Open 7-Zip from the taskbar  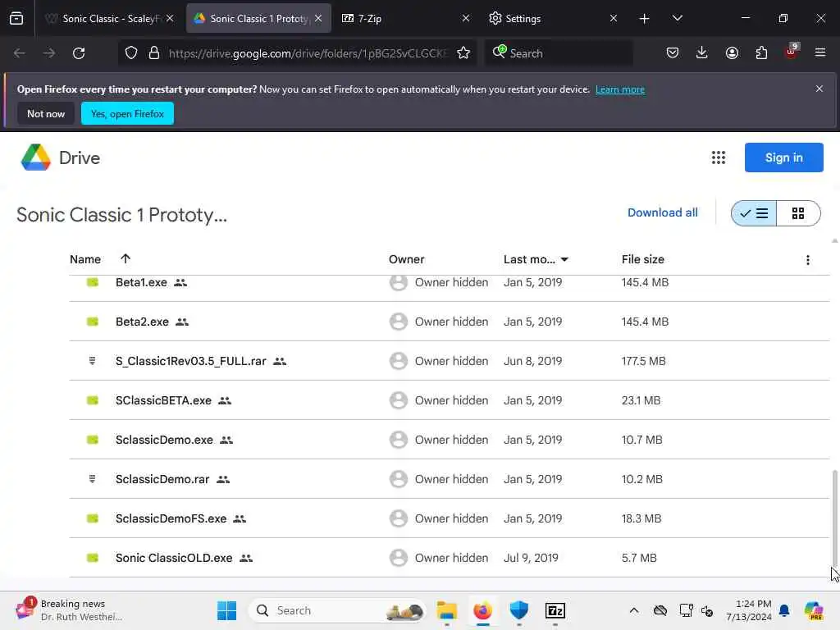pyautogui.click(x=555, y=610)
